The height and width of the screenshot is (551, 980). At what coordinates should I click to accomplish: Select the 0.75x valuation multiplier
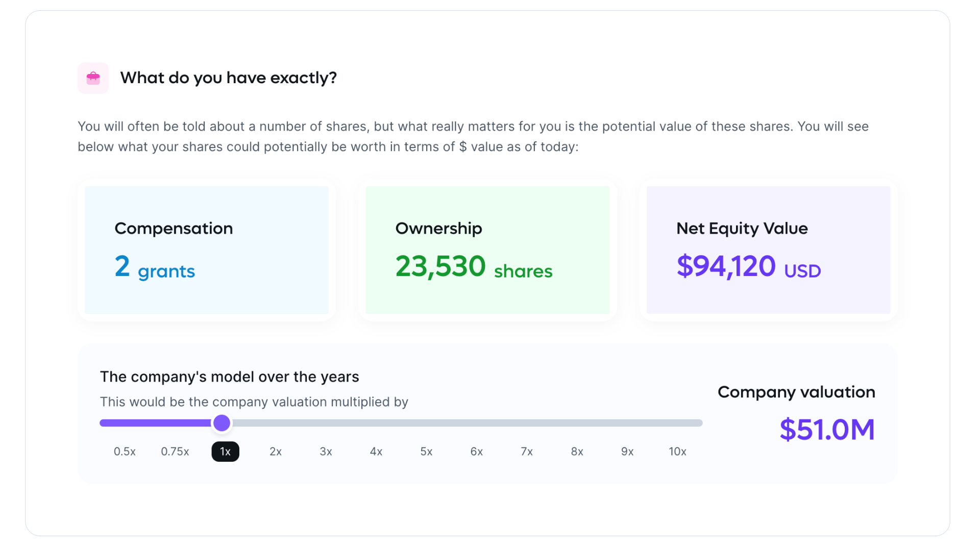click(x=175, y=452)
